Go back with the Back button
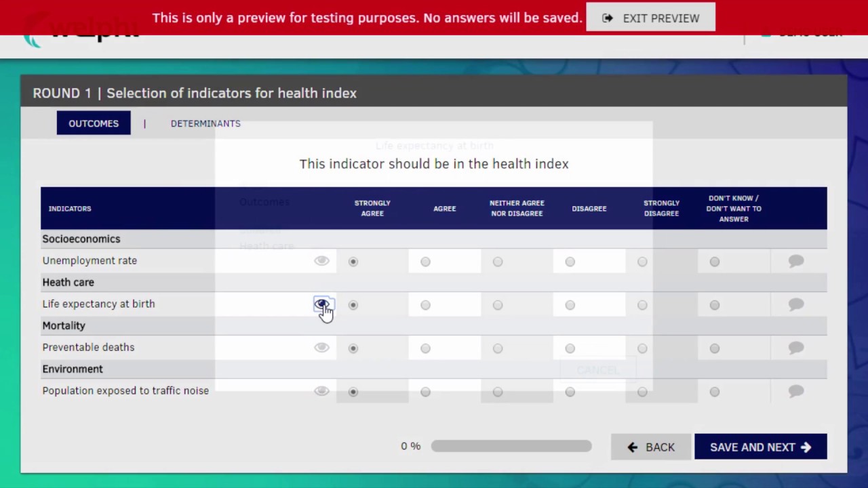The width and height of the screenshot is (868, 488). 651,447
